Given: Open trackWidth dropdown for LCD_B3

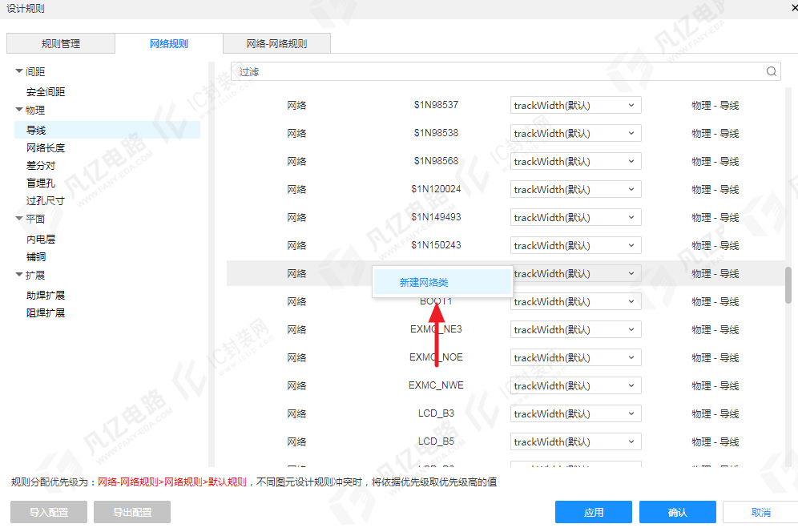Looking at the screenshot, I should point(575,414).
